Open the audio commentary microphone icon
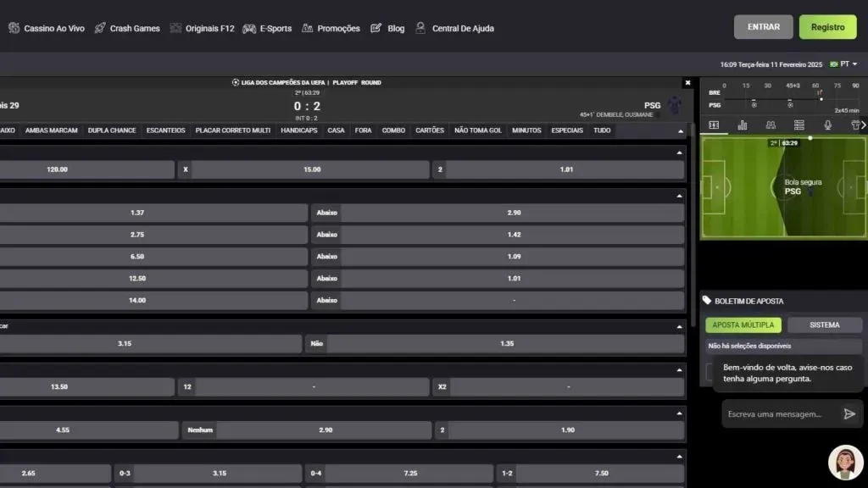 pos(828,125)
